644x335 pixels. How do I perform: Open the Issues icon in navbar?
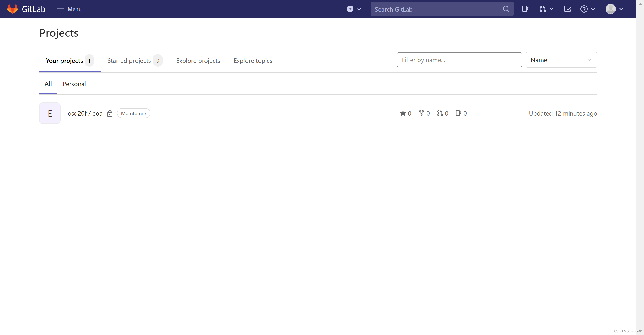click(525, 9)
